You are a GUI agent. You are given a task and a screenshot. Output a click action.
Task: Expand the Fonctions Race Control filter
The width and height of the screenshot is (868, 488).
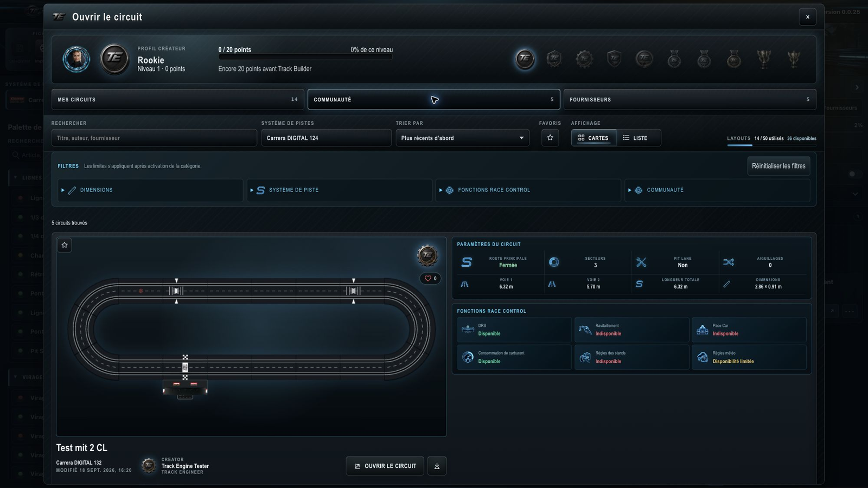pos(528,190)
